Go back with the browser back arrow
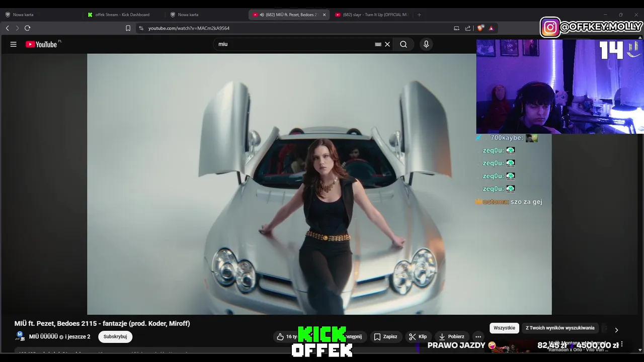This screenshot has height=362, width=644. pyautogui.click(x=7, y=28)
